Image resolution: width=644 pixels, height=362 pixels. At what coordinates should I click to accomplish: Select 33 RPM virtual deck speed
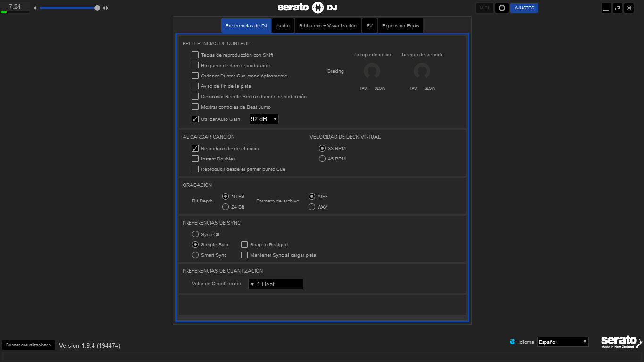point(322,148)
